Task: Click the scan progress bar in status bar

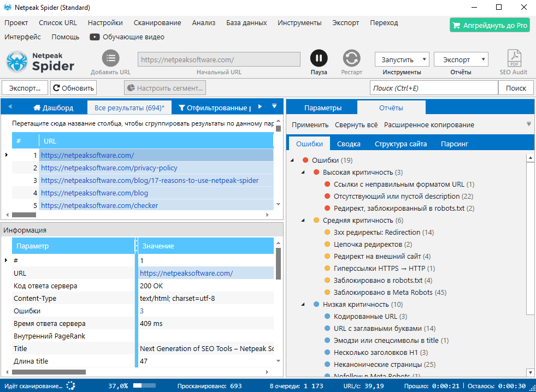Action: 145,386
